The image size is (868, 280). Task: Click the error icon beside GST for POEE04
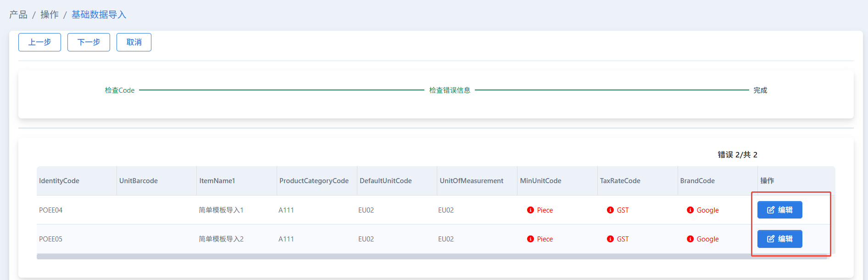click(610, 210)
